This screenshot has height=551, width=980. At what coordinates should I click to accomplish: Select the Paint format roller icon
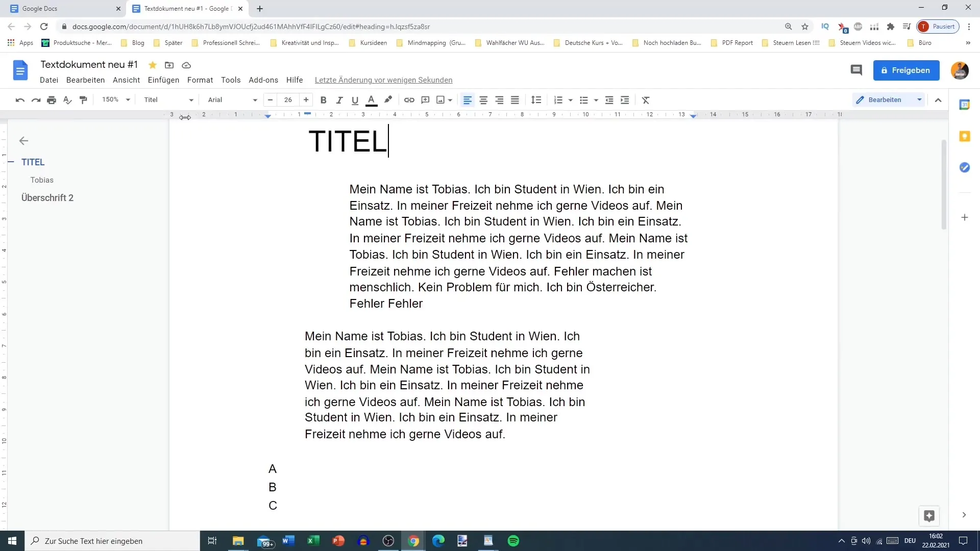point(83,100)
